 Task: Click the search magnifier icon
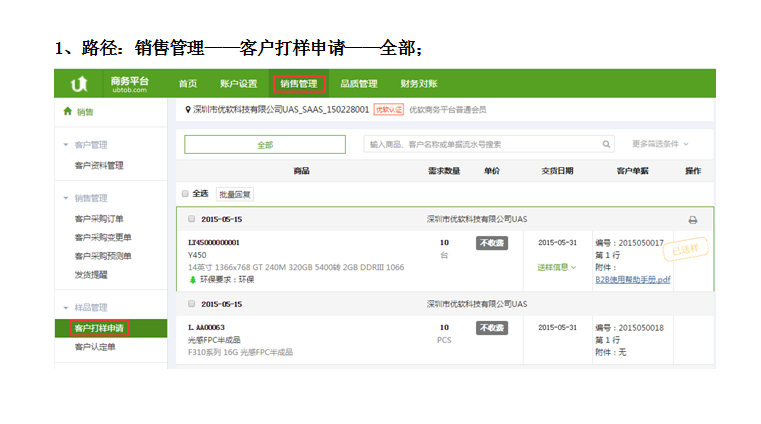tap(607, 144)
